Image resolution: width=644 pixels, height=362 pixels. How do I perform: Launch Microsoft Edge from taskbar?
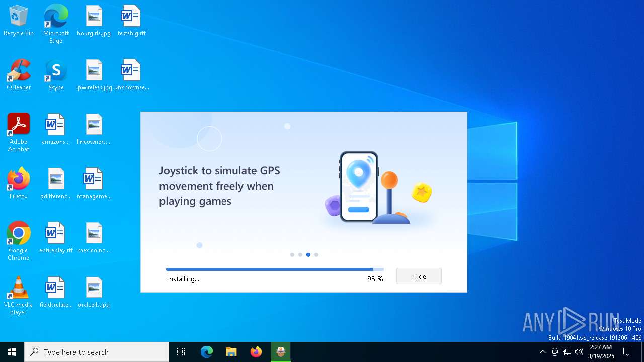[x=207, y=352]
